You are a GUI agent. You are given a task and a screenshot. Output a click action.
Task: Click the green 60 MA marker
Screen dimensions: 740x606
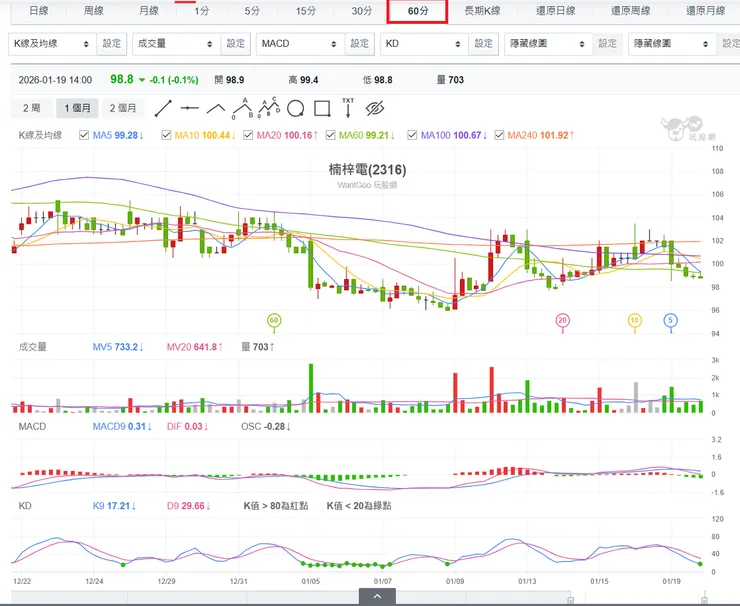pyautogui.click(x=274, y=321)
